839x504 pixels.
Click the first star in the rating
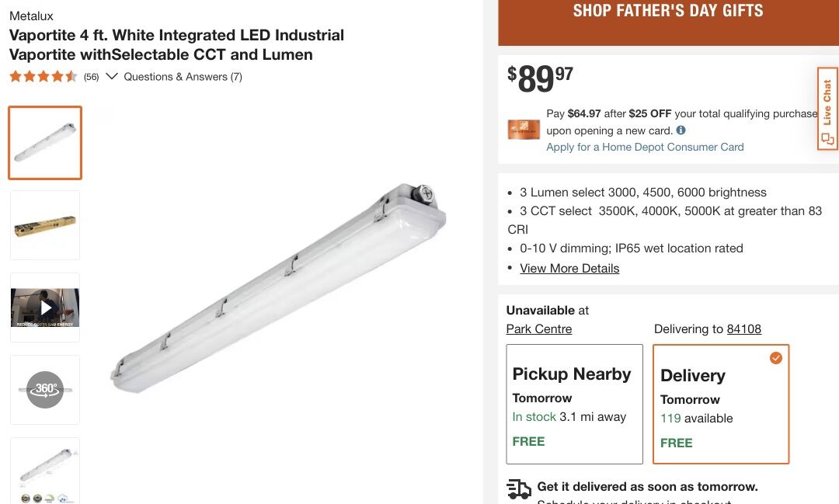(x=13, y=77)
